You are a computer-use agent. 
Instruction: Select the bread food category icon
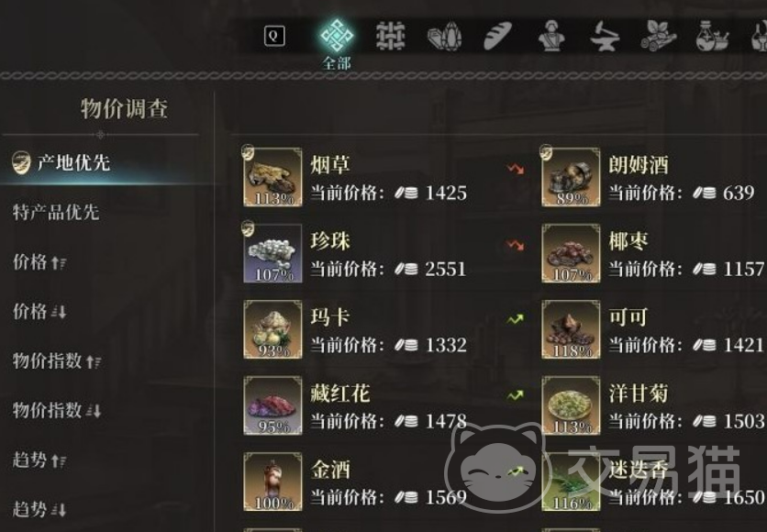pyautogui.click(x=497, y=36)
